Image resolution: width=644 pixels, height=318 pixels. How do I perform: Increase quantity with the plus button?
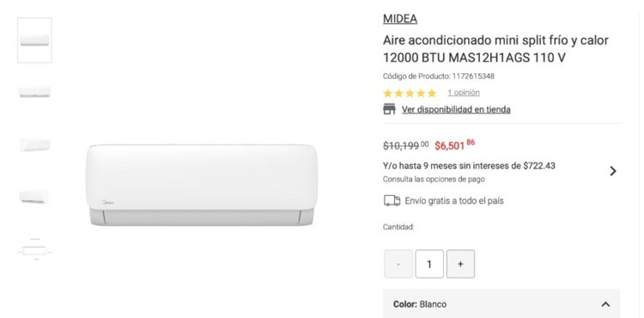[x=460, y=264]
